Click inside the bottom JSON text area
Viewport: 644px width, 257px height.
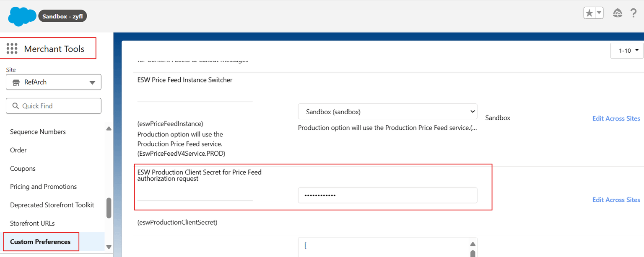384,247
